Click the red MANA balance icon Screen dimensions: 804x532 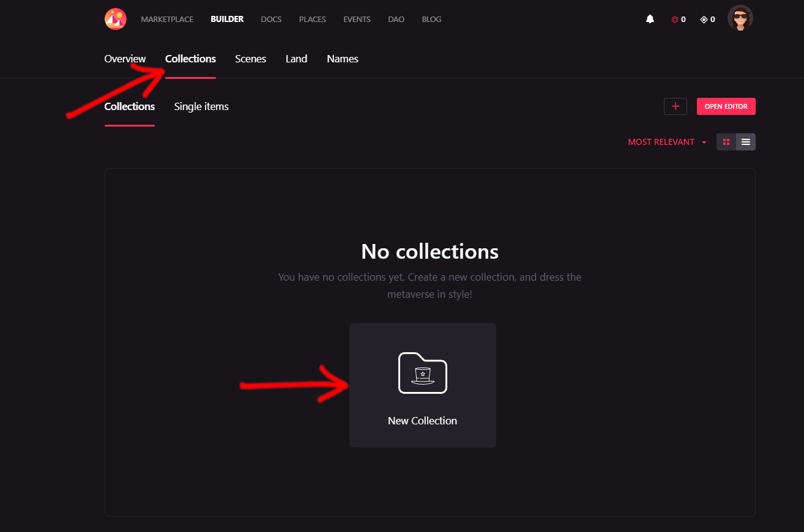(675, 20)
